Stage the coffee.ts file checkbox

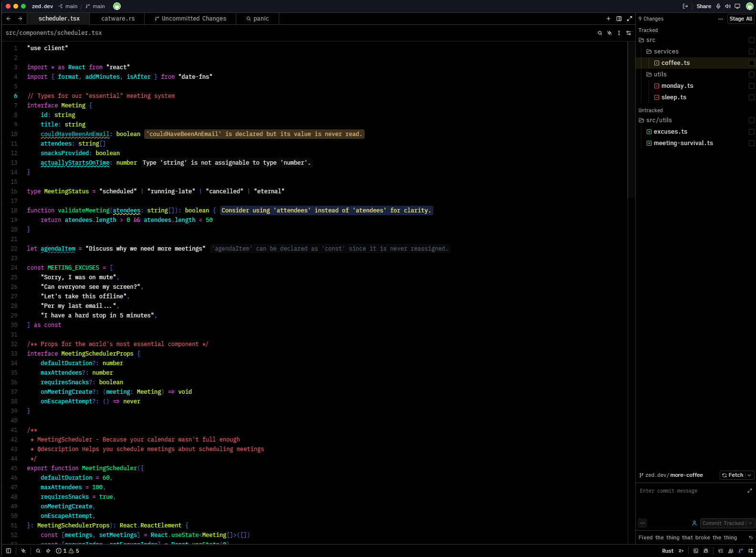(x=752, y=63)
